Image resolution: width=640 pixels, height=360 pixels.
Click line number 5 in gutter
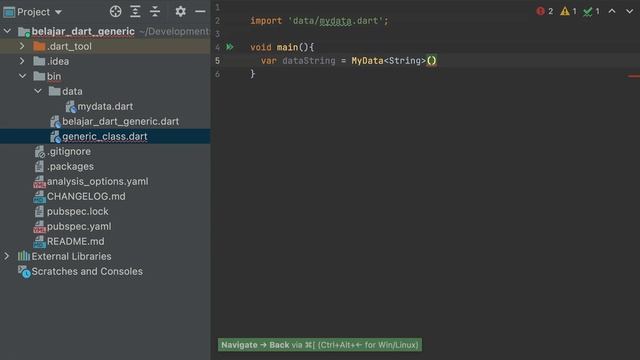(x=218, y=61)
